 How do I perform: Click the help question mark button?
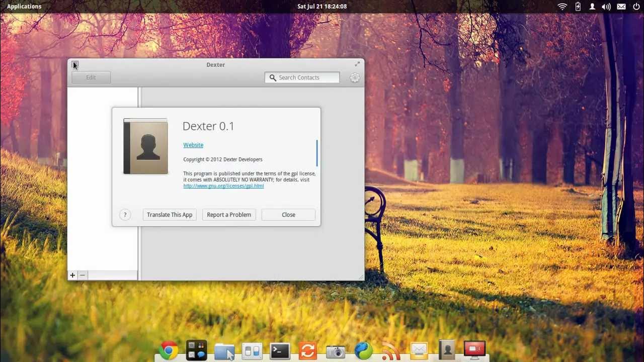coord(125,215)
